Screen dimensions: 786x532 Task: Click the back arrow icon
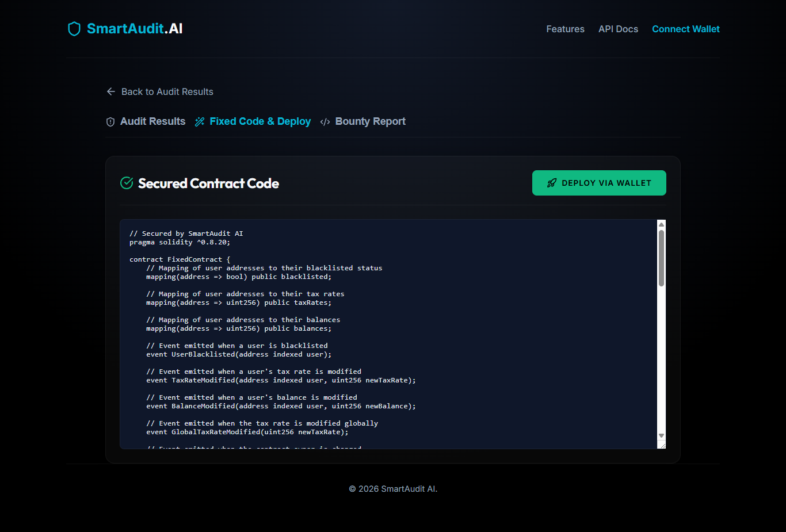pyautogui.click(x=111, y=91)
